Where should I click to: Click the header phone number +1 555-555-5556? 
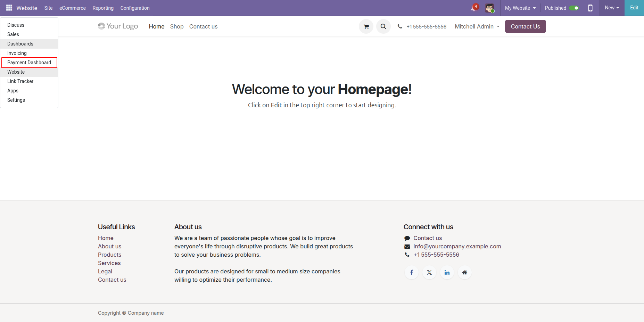[427, 27]
